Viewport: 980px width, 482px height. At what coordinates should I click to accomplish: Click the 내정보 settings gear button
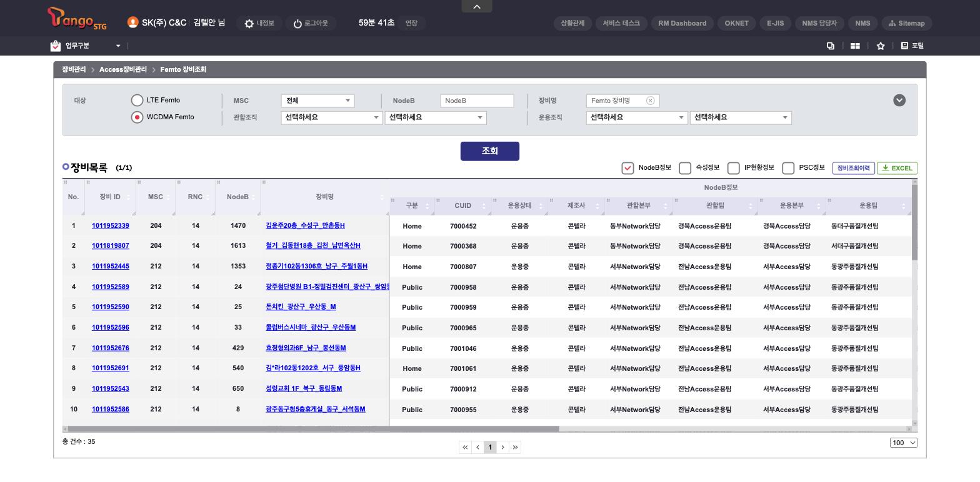pos(259,23)
